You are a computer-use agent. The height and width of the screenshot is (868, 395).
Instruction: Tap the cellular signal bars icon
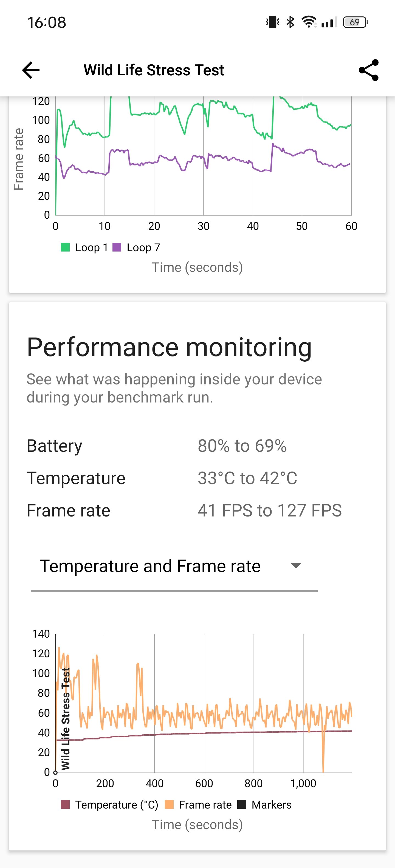tap(329, 22)
